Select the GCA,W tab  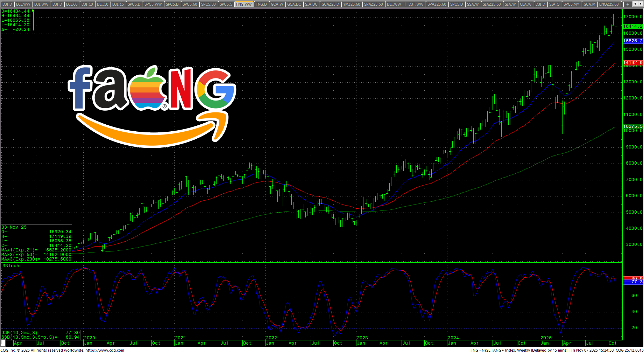[277, 4]
